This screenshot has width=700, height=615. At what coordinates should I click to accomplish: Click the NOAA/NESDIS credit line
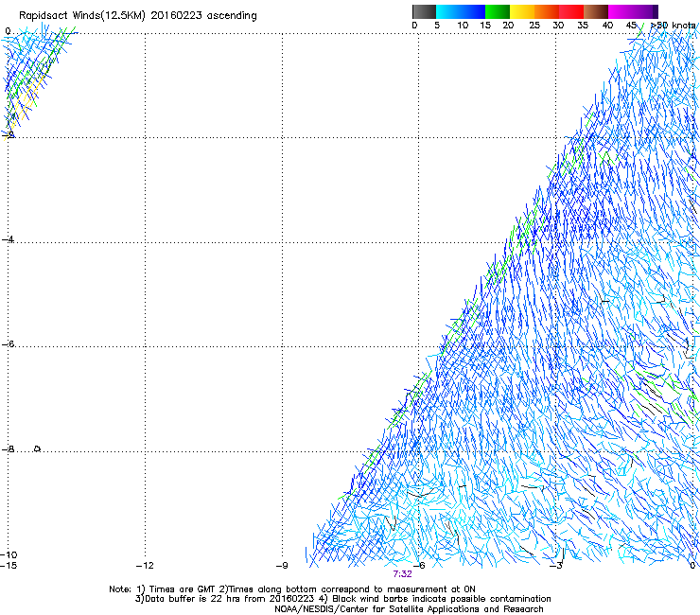(409, 609)
